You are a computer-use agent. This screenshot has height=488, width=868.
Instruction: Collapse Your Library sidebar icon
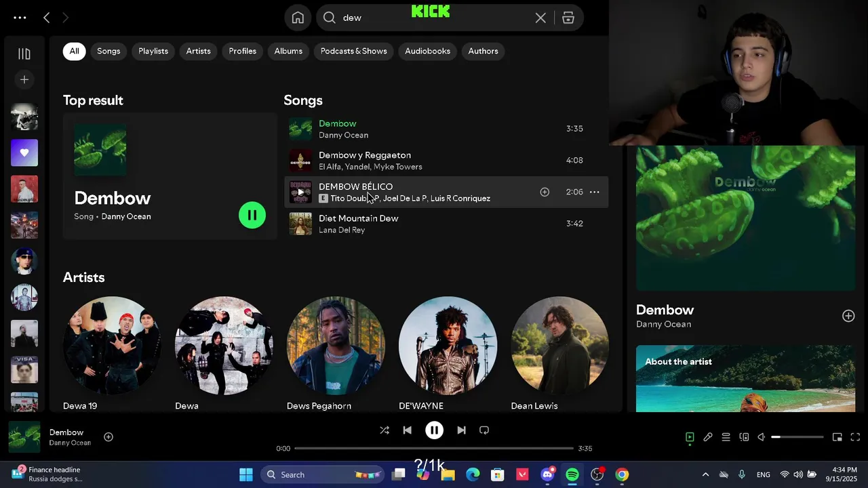click(x=24, y=54)
